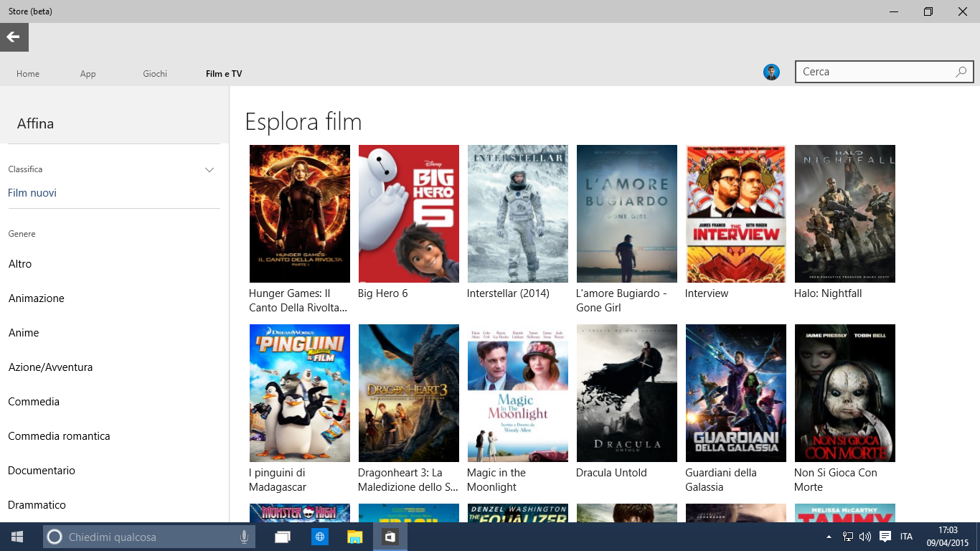Pick the Documentario genre
This screenshot has width=980, height=551.
pyautogui.click(x=42, y=471)
